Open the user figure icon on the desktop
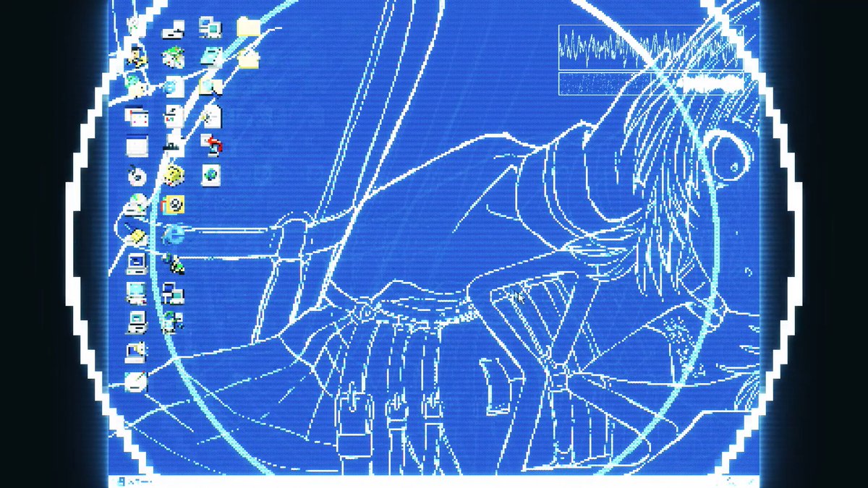This screenshot has height=488, width=868. coord(135,56)
